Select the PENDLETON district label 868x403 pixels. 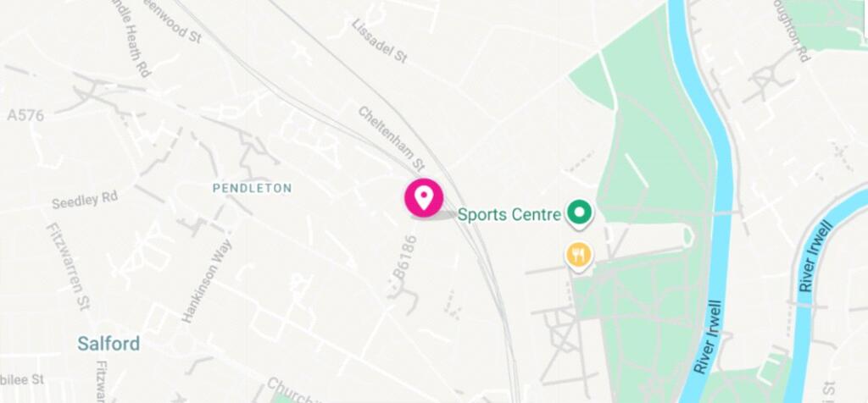pos(253,189)
